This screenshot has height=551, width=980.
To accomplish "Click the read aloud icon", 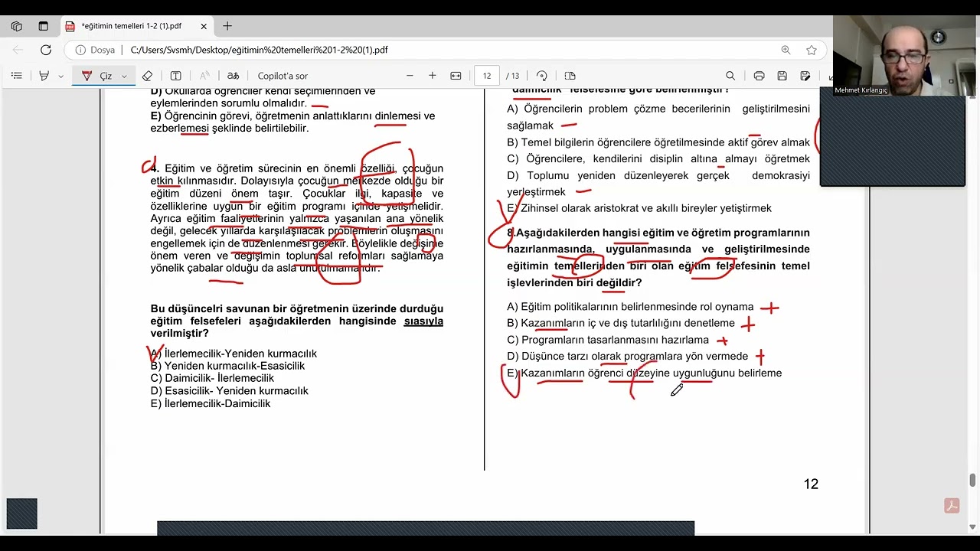I will (x=204, y=76).
